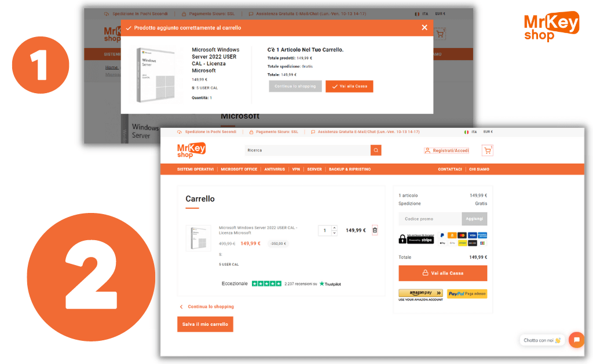Click the quantity field showing 1
The image size is (593, 364).
(325, 230)
